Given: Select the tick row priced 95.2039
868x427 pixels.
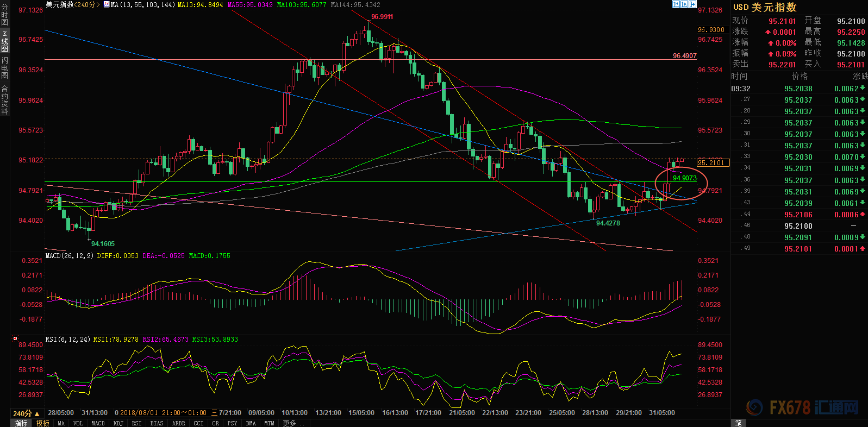Looking at the screenshot, I should (x=799, y=203).
